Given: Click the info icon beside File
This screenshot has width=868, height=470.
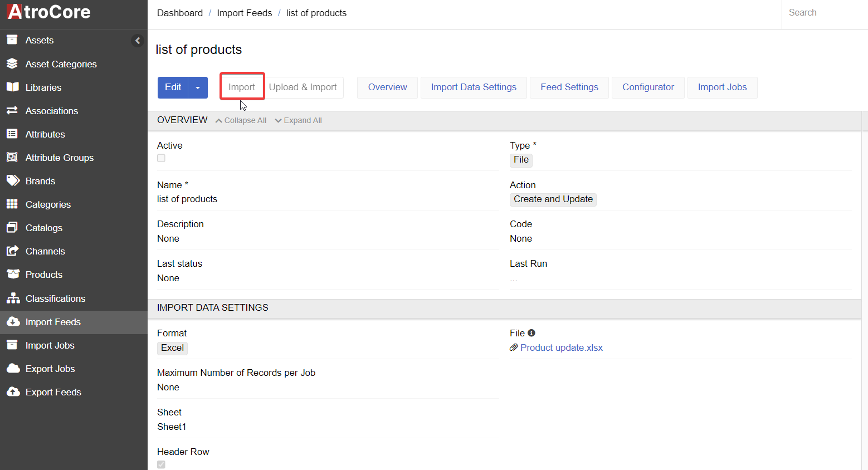Looking at the screenshot, I should 531,333.
